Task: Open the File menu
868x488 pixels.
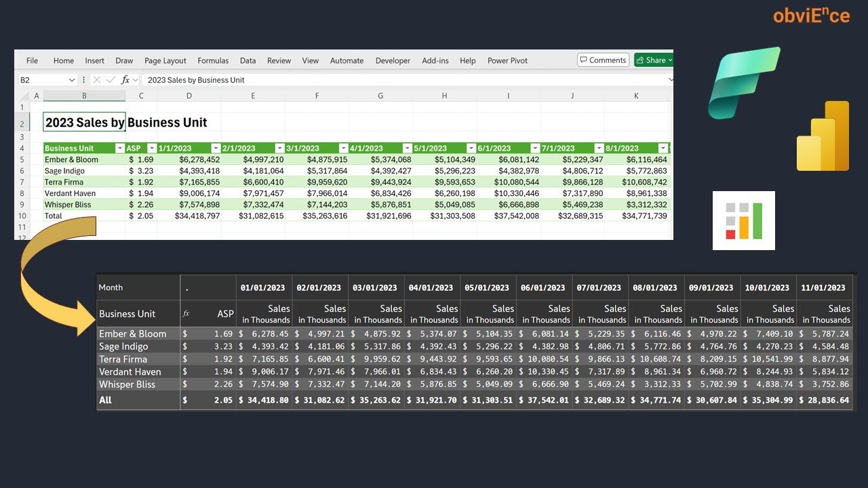Action: (32, 60)
